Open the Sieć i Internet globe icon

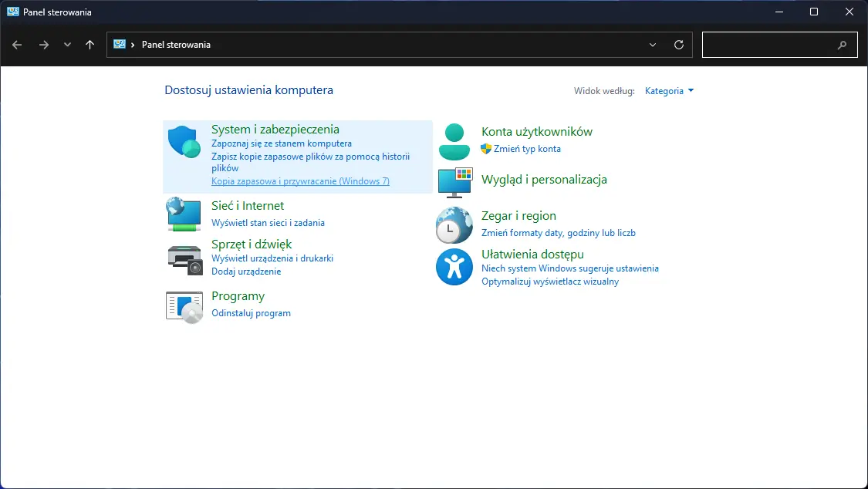(184, 214)
